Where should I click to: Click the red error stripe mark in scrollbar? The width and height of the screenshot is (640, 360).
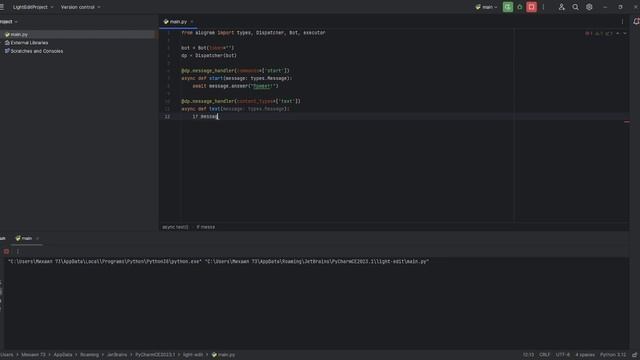coord(627,122)
